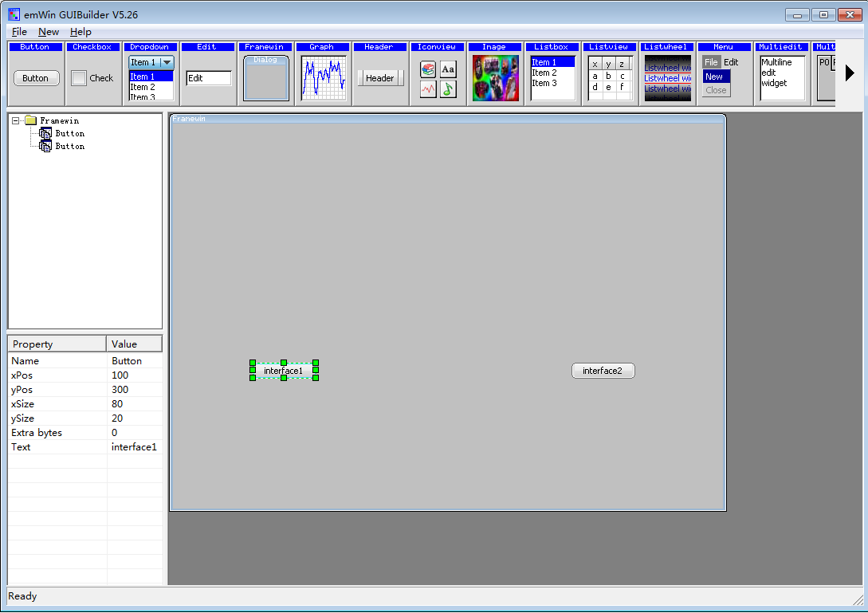Pick the Checkbox widget from the palette

point(93,73)
